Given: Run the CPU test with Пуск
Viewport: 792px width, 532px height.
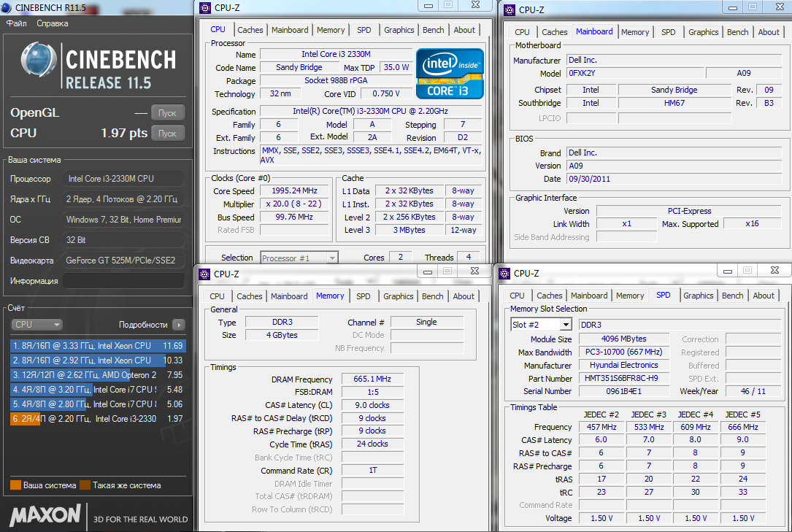Looking at the screenshot, I should coord(168,134).
